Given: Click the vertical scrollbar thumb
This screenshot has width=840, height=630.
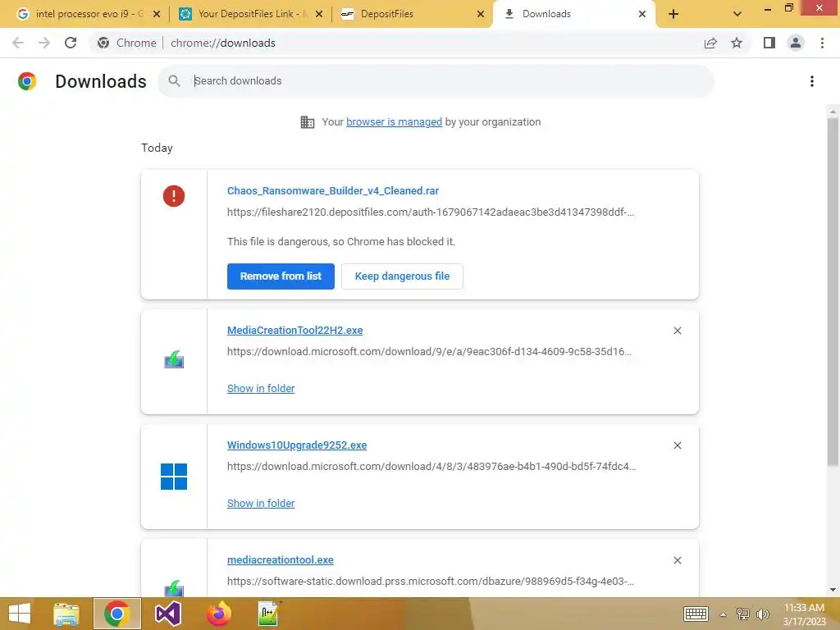Looking at the screenshot, I should 833,292.
